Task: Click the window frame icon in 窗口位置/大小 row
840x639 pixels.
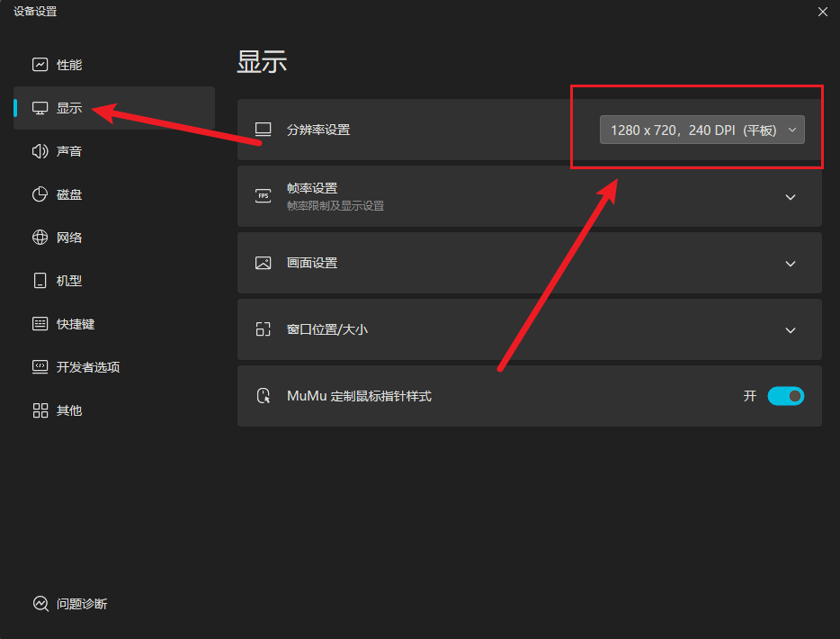Action: click(x=263, y=329)
